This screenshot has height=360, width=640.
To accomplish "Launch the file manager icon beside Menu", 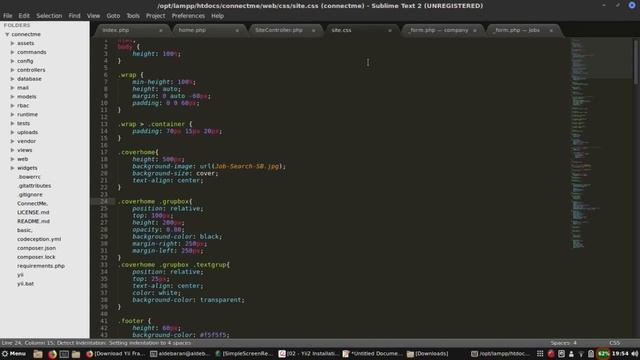I will pyautogui.click(x=38, y=354).
